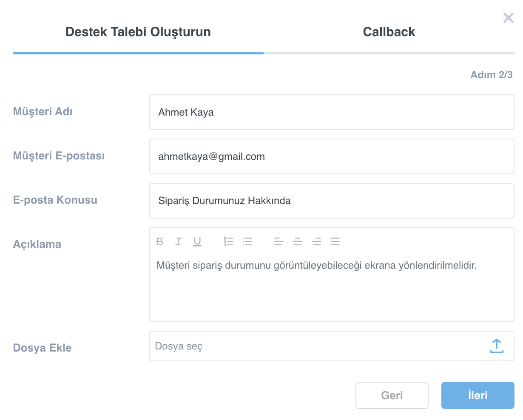Close the support request dialog

coord(509,18)
